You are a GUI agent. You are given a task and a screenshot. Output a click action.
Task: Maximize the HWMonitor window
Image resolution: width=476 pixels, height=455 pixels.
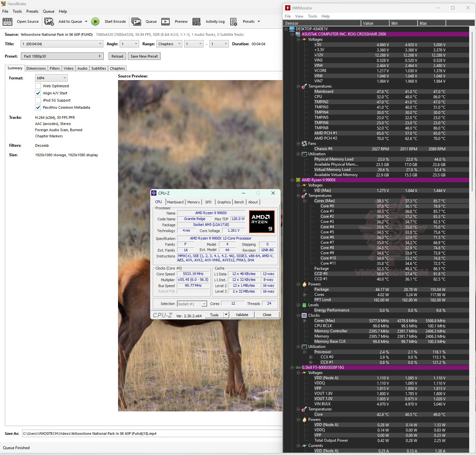(453, 8)
